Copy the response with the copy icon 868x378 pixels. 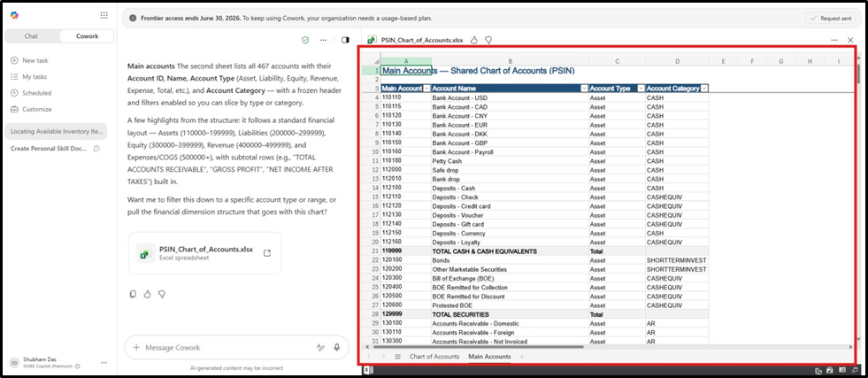tap(133, 294)
